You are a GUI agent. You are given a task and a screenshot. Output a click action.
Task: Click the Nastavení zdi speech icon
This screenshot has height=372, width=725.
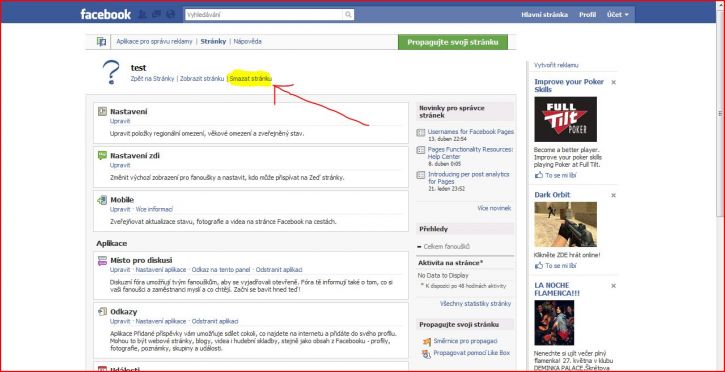click(102, 155)
